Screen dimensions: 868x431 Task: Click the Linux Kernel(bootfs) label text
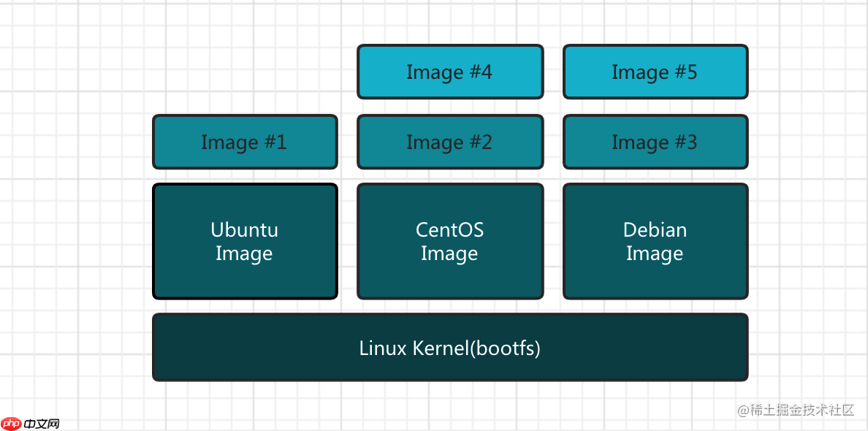(450, 348)
